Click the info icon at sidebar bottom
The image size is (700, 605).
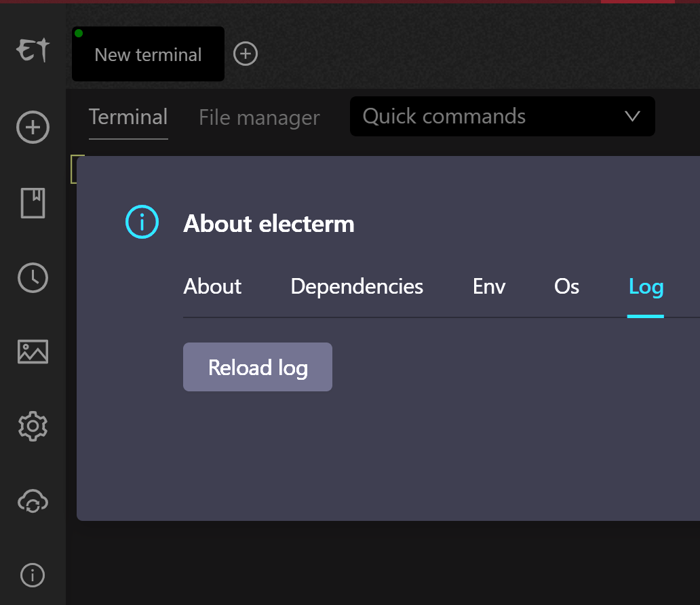click(x=32, y=575)
